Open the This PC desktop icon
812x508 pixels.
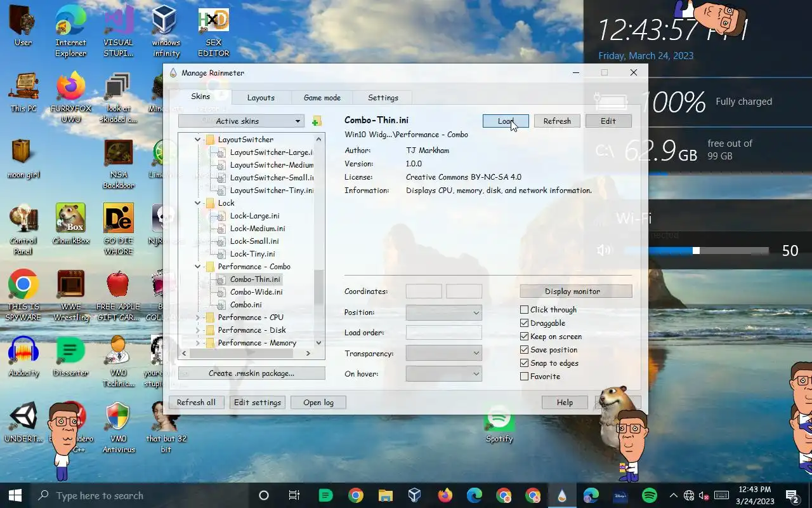click(23, 93)
